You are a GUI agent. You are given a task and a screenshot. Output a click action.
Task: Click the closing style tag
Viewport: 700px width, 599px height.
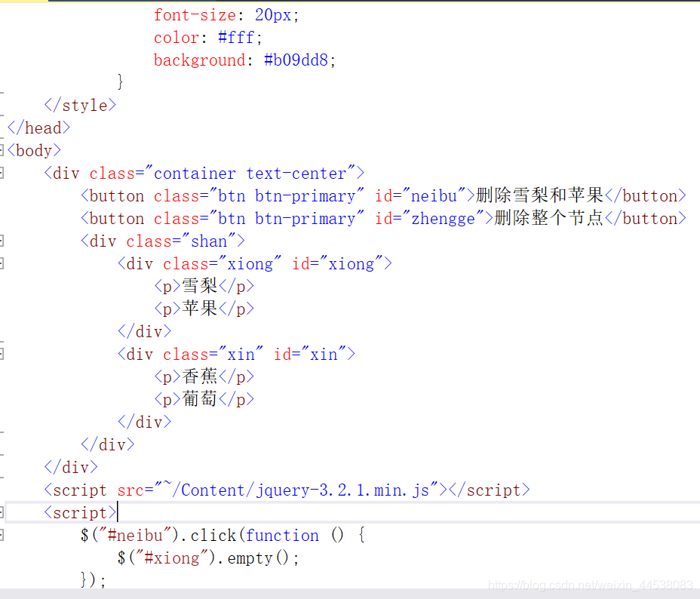(x=81, y=106)
